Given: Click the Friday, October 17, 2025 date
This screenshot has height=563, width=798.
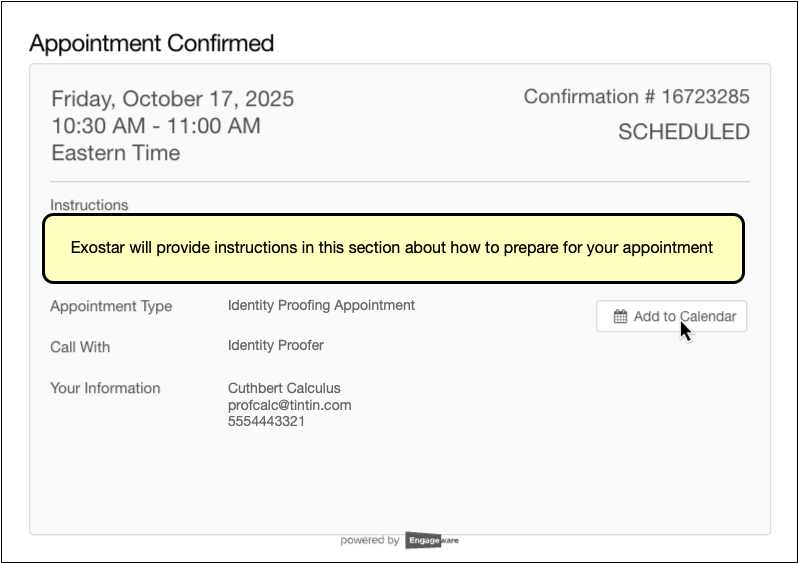Looking at the screenshot, I should (172, 99).
